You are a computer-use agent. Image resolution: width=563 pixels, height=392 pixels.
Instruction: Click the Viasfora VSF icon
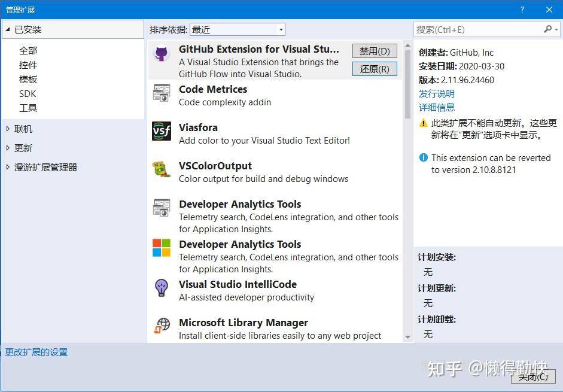click(x=161, y=131)
